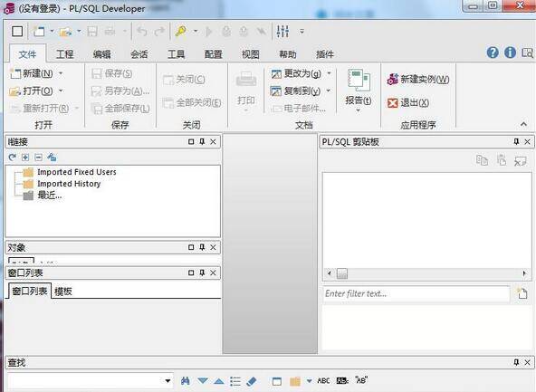Open preferences via the sliders icon

pyautogui.click(x=282, y=32)
